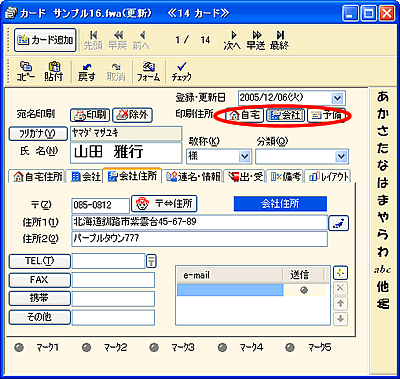Toggle マーク2 indicator
Screen dimensions: 400x379
coord(87,348)
